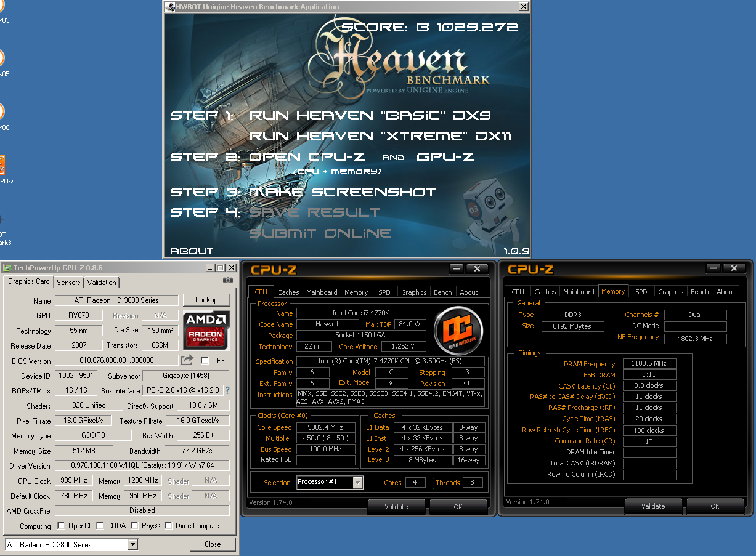Click Make Screenshot in the Heaven app
Image resolution: width=756 pixels, height=556 pixels.
click(x=342, y=192)
